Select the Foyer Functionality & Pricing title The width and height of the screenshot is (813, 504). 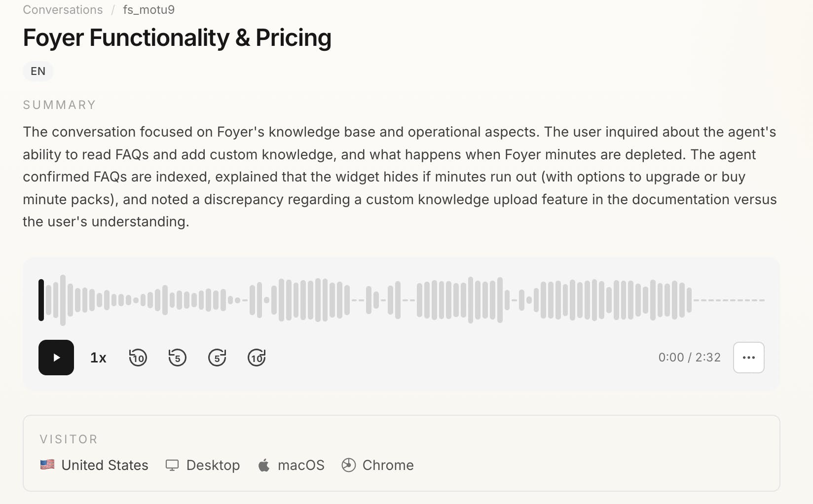pyautogui.click(x=177, y=38)
